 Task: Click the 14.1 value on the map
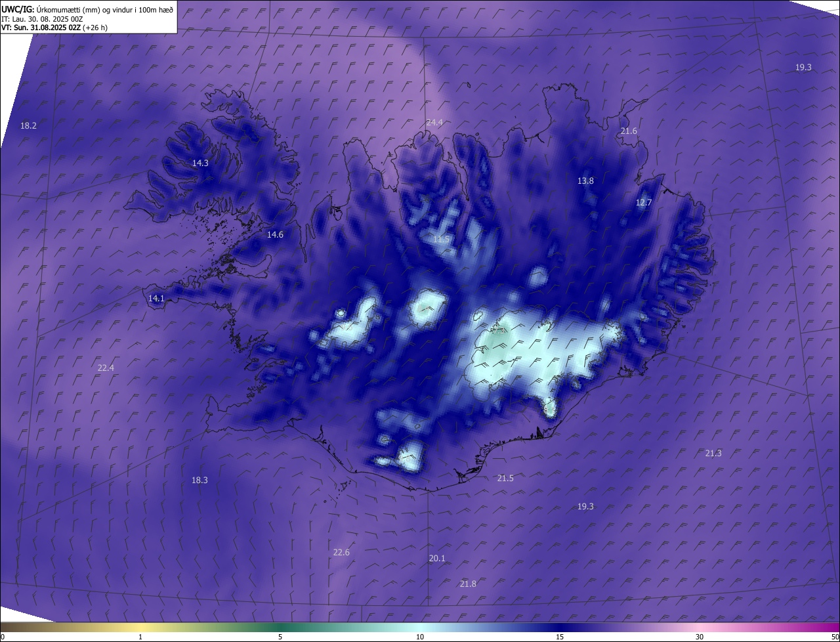[156, 298]
